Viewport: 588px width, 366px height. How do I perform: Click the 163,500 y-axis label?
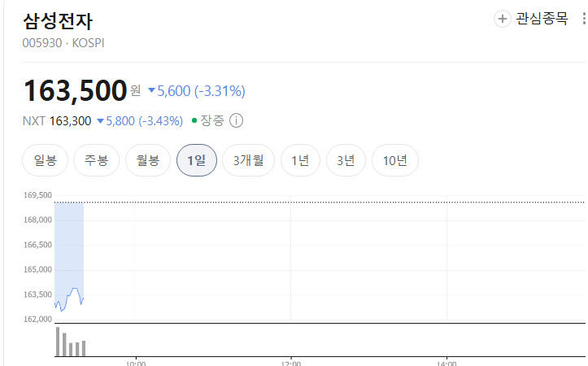(x=37, y=294)
